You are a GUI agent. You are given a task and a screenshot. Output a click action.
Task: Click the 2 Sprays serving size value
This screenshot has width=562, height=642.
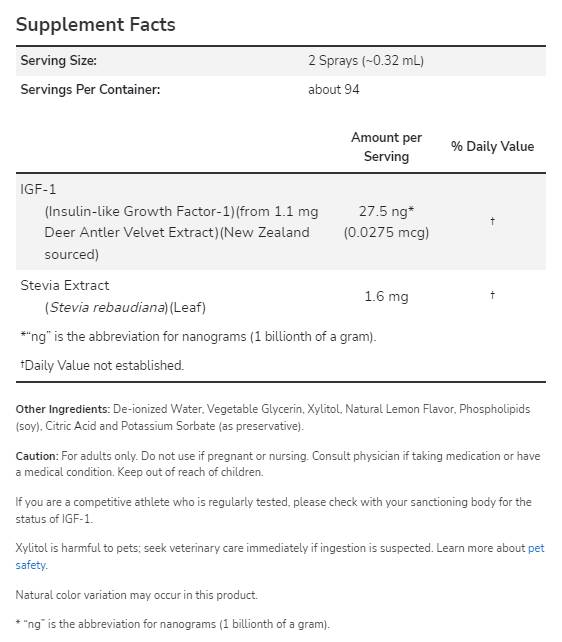click(x=366, y=61)
